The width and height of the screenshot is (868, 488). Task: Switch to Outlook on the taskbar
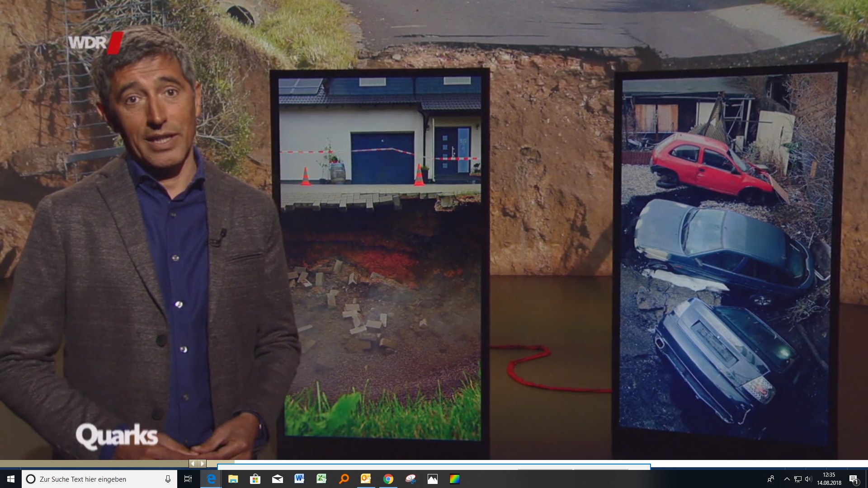[366, 479]
